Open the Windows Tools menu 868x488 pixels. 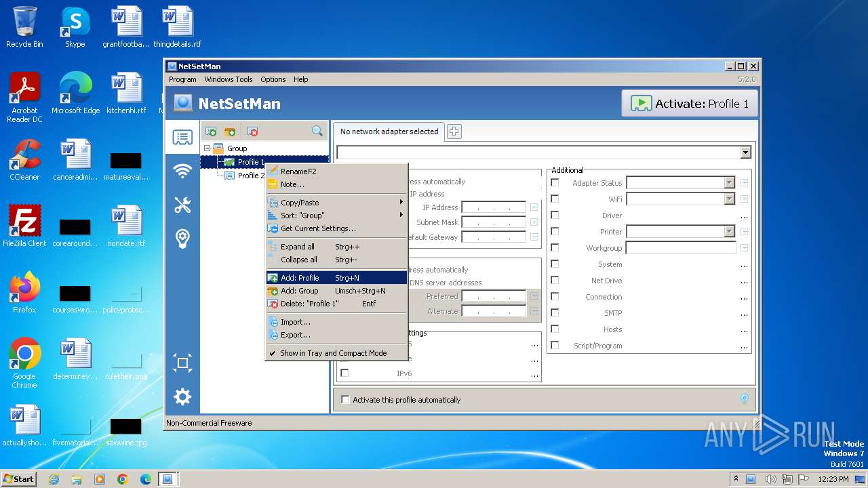click(x=229, y=79)
